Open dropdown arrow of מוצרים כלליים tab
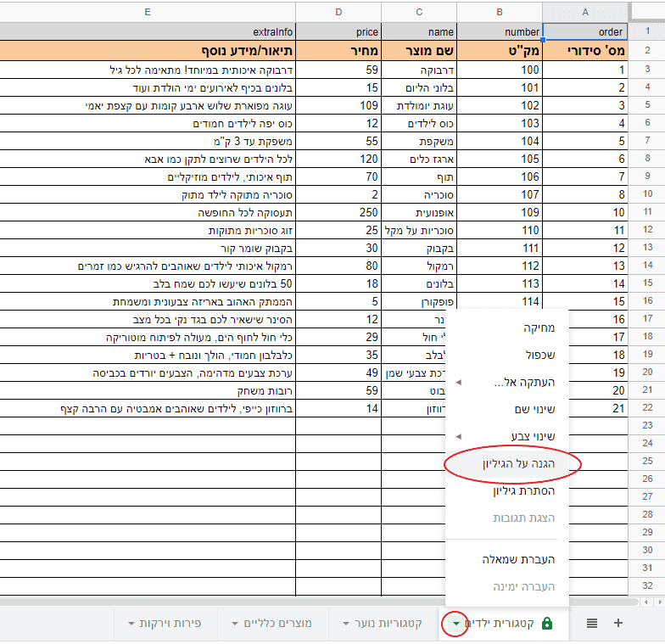Image resolution: width=665 pixels, height=644 pixels. (x=235, y=624)
